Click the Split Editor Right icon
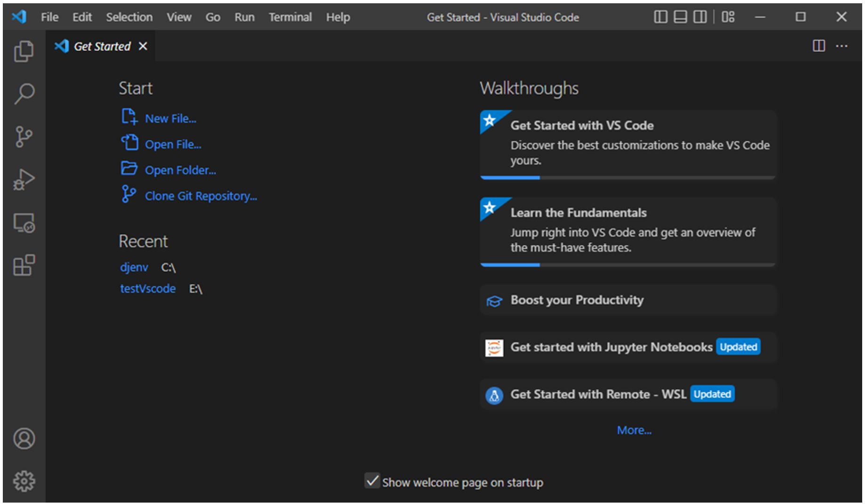 [x=819, y=46]
